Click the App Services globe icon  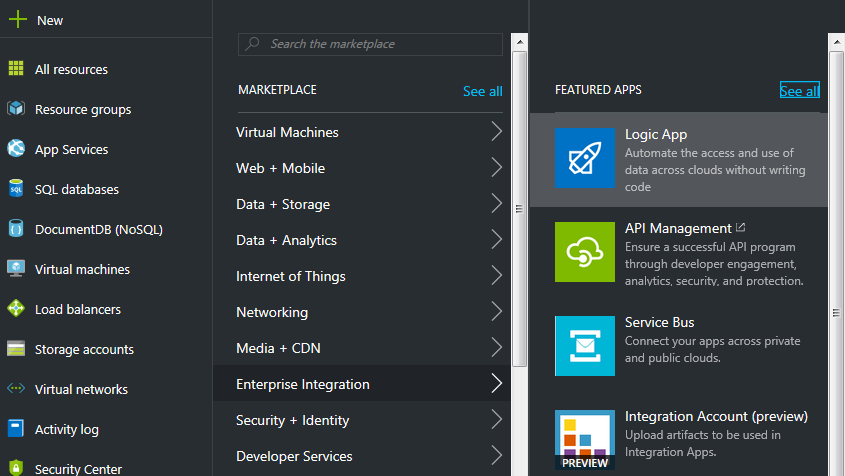(x=16, y=148)
